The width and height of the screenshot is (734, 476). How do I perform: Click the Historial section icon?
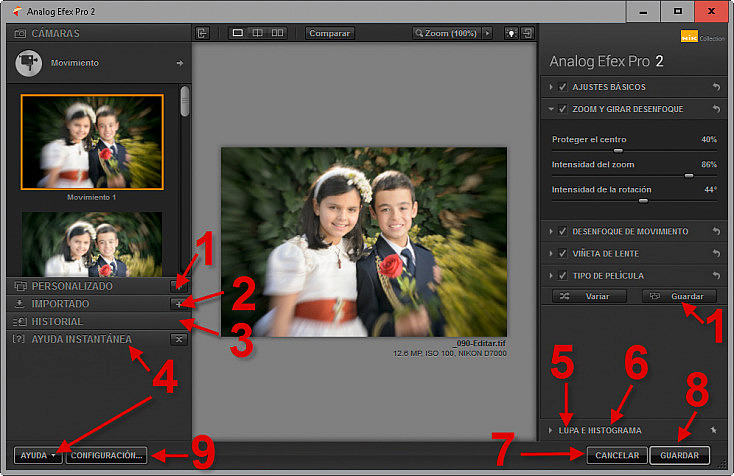20,322
